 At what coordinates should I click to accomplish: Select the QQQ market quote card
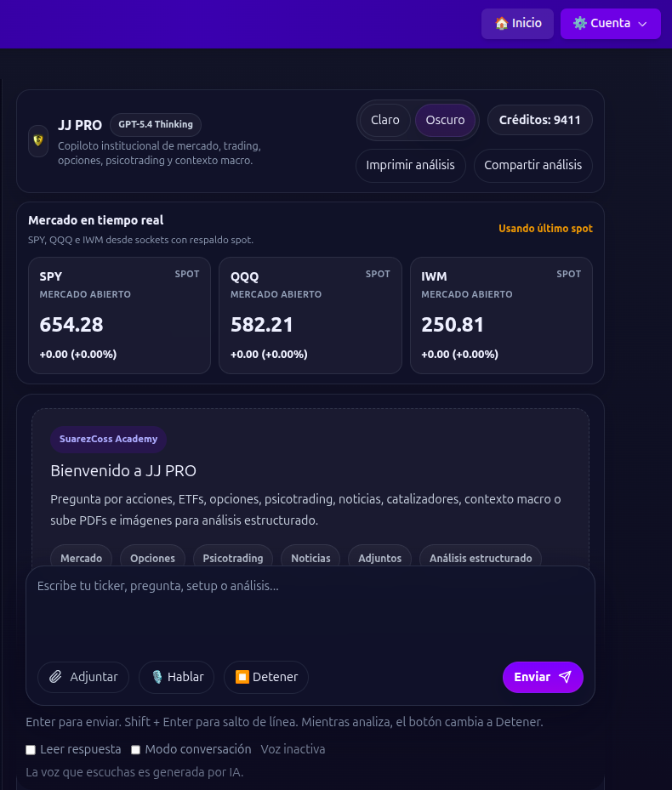(310, 315)
